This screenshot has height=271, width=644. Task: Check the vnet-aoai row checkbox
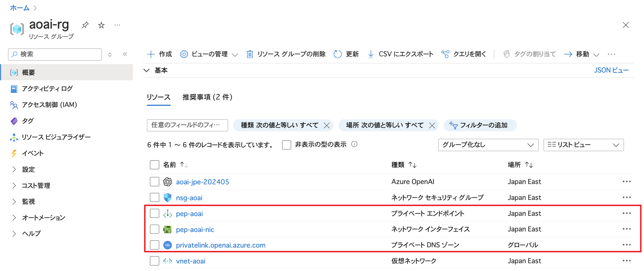pyautogui.click(x=154, y=261)
